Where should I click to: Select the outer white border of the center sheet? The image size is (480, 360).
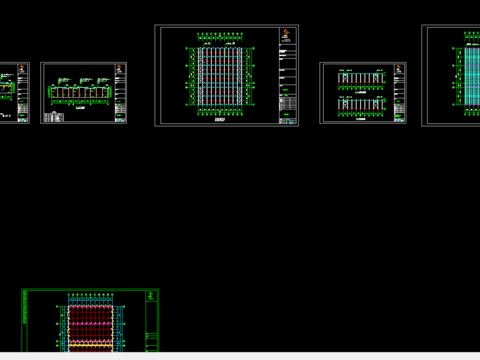[227, 75]
